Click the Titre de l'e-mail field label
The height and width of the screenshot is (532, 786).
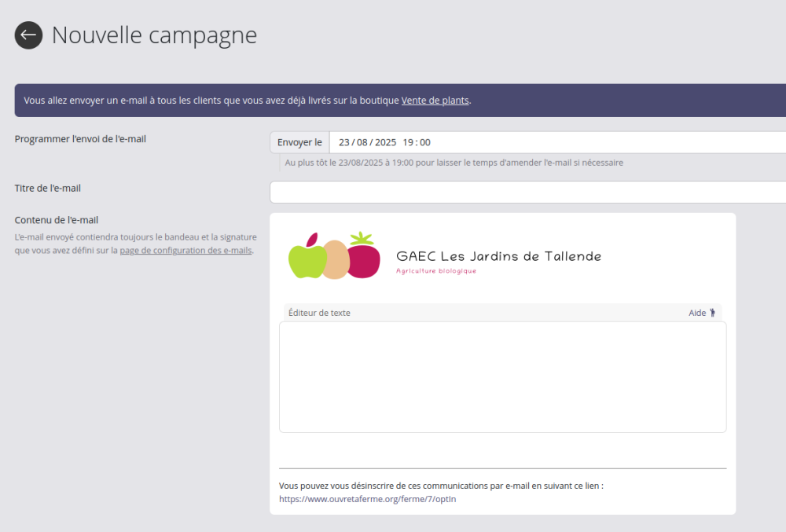pyautogui.click(x=48, y=189)
